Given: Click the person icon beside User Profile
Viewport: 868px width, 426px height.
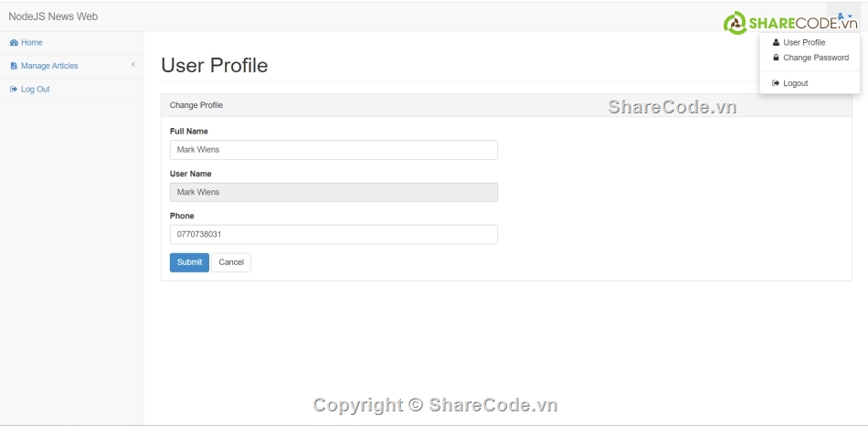Looking at the screenshot, I should tap(777, 43).
